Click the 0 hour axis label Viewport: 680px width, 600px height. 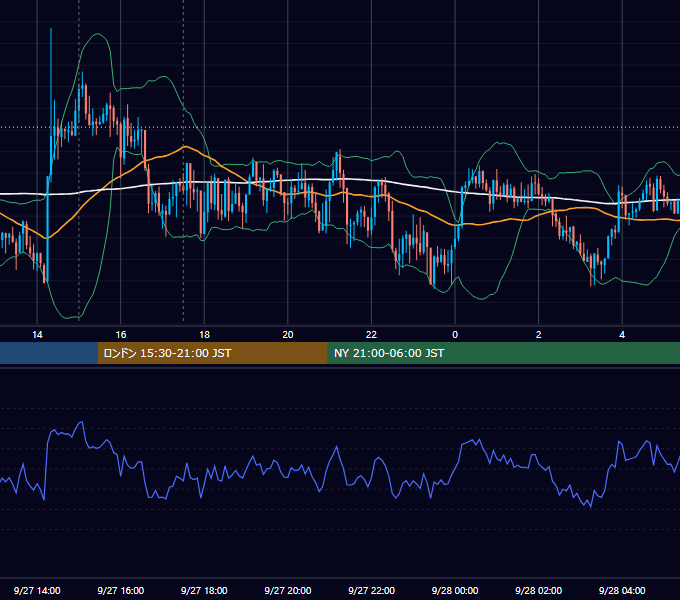[455, 335]
